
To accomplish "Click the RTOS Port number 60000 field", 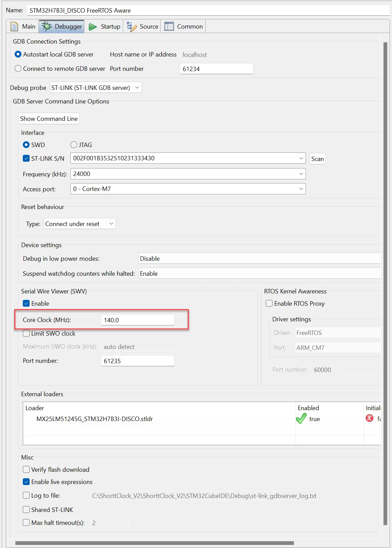I will [x=346, y=370].
